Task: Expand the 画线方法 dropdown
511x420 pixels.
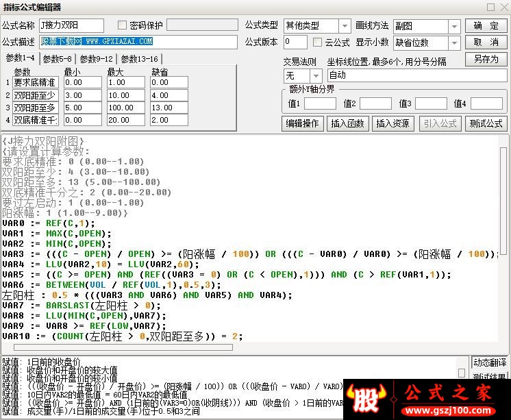Action: tap(454, 27)
